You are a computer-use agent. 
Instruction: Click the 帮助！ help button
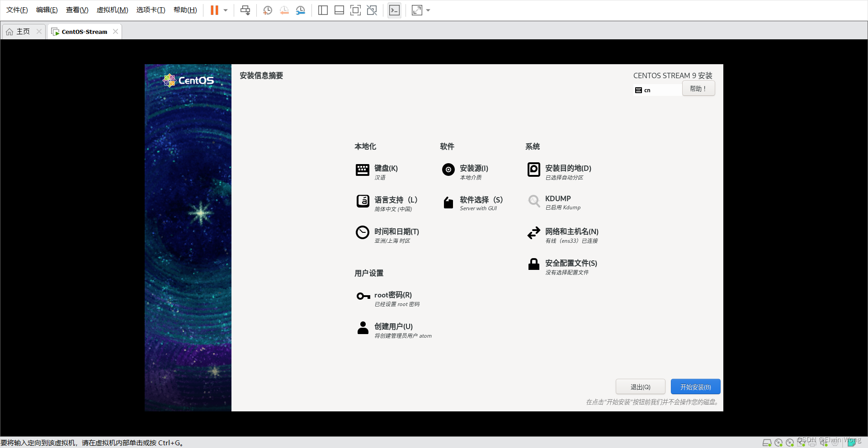(698, 89)
